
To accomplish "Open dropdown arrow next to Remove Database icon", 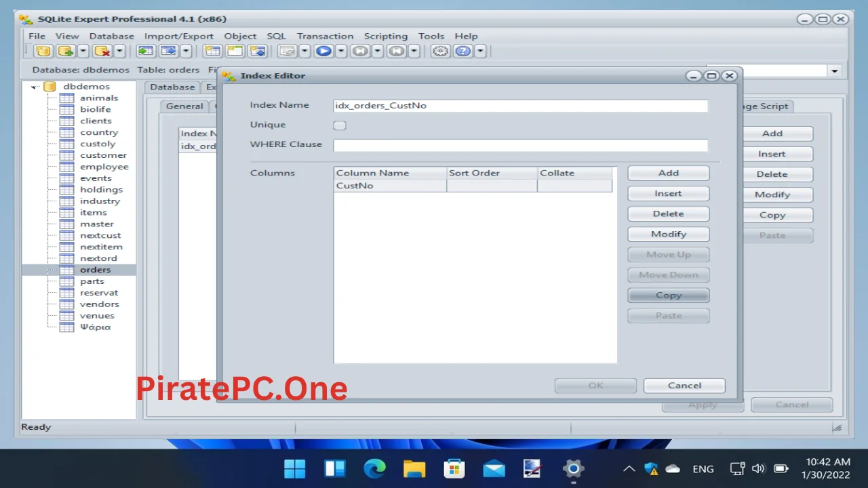I will 119,51.
